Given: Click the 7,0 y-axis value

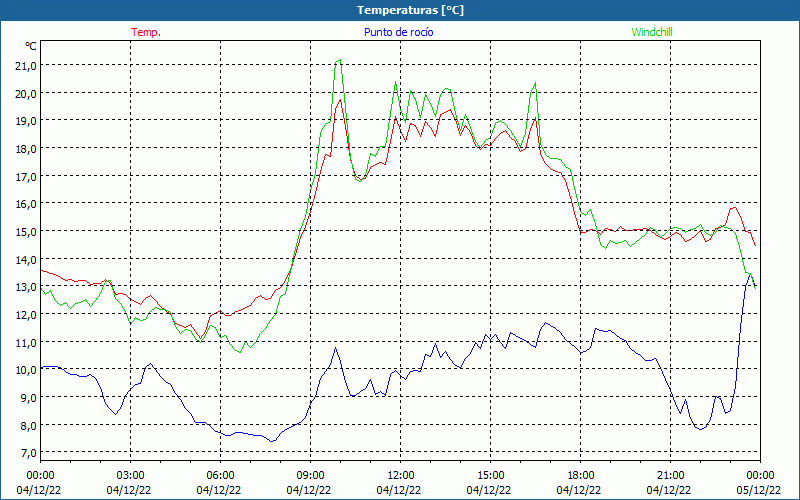Looking at the screenshot, I should tap(27, 453).
